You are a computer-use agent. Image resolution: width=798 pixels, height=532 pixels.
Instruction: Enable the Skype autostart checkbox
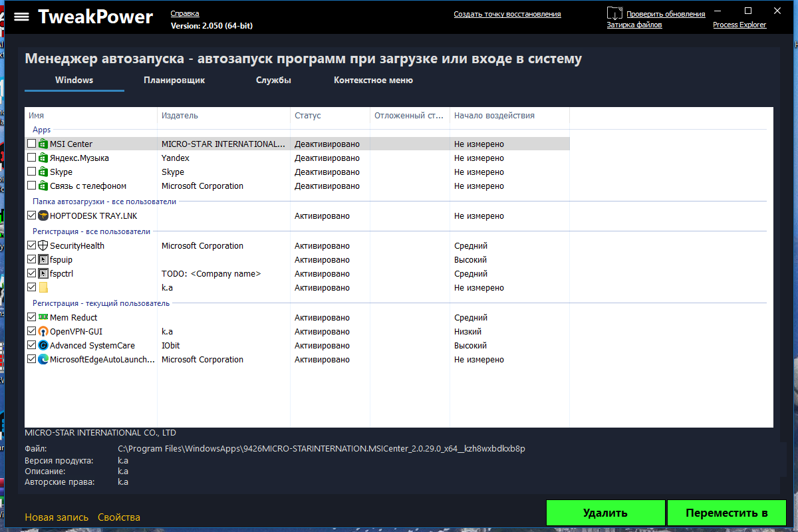[x=31, y=172]
